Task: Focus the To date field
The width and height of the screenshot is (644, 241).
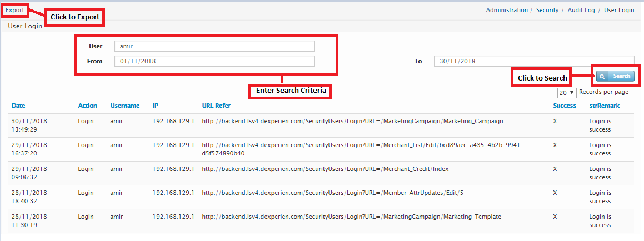Action: [533, 61]
